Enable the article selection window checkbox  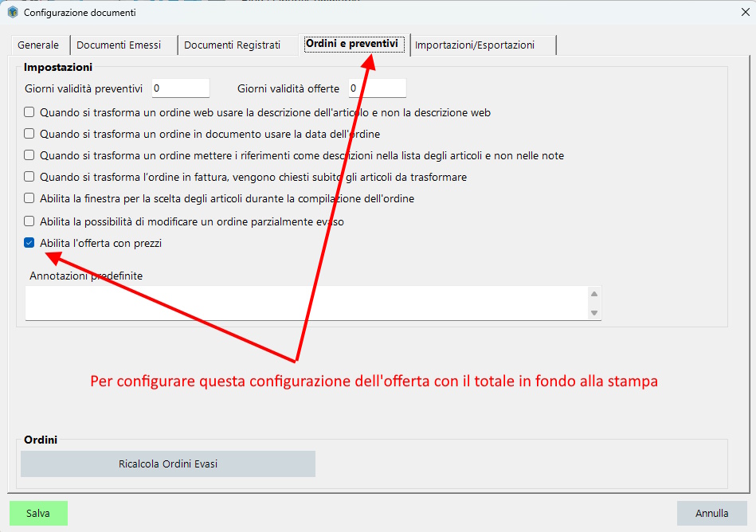pyautogui.click(x=29, y=198)
